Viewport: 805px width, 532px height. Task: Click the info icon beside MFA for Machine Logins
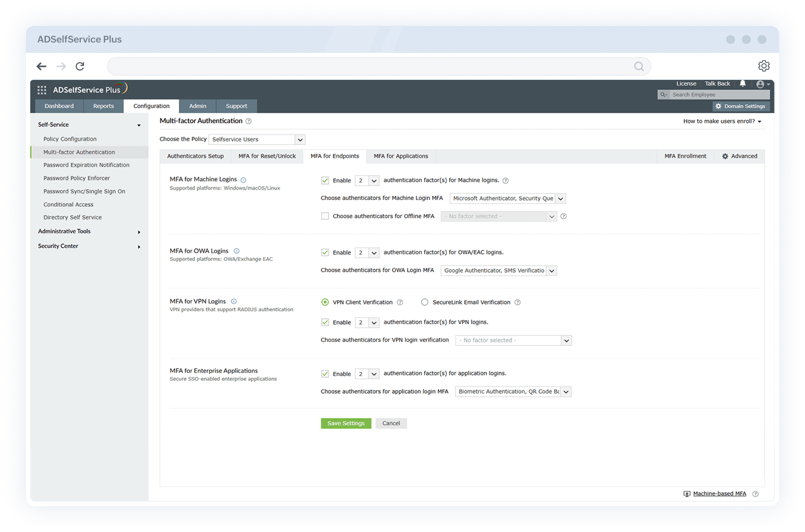pyautogui.click(x=243, y=179)
